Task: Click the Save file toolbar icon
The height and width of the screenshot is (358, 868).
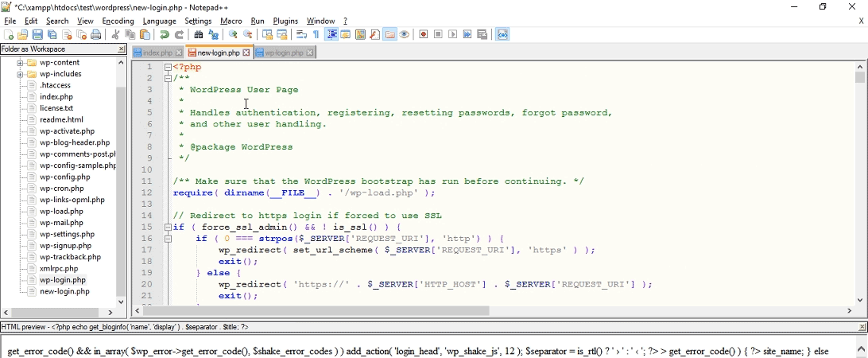Action: (37, 35)
